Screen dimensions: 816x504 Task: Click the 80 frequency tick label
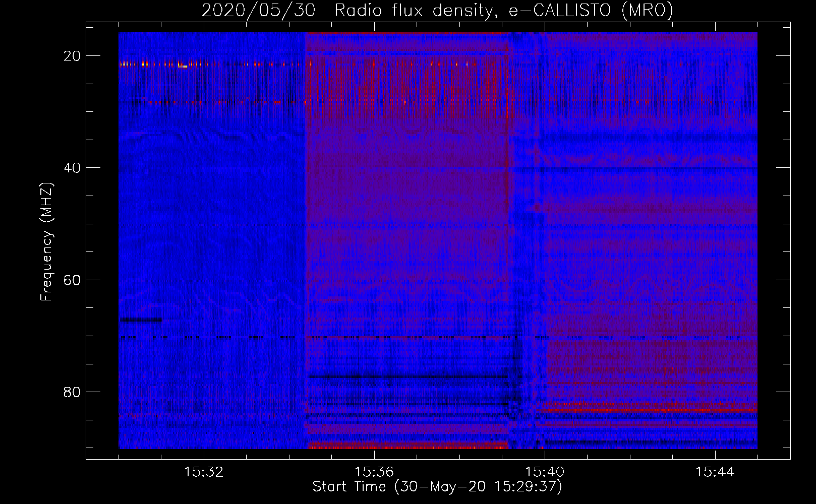click(x=72, y=392)
